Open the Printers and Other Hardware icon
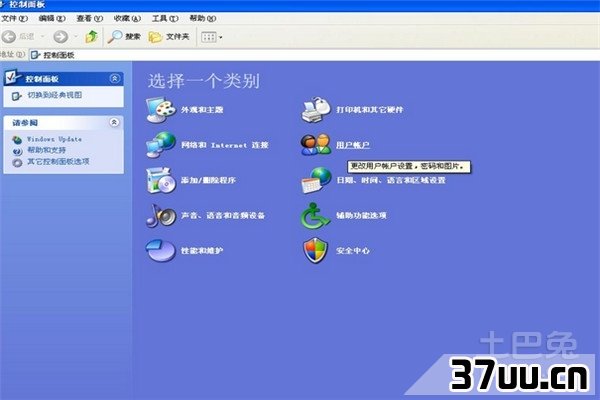 (x=316, y=110)
